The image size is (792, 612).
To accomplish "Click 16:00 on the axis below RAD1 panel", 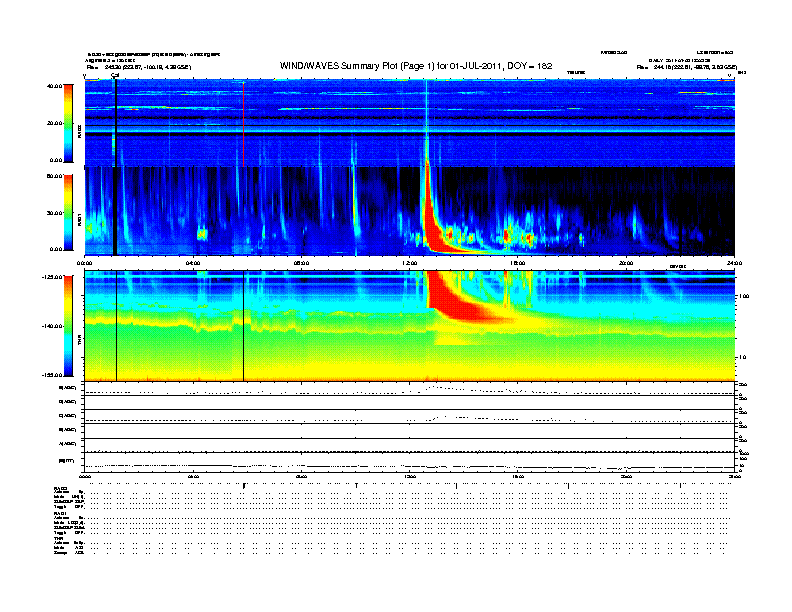I will click(x=518, y=263).
